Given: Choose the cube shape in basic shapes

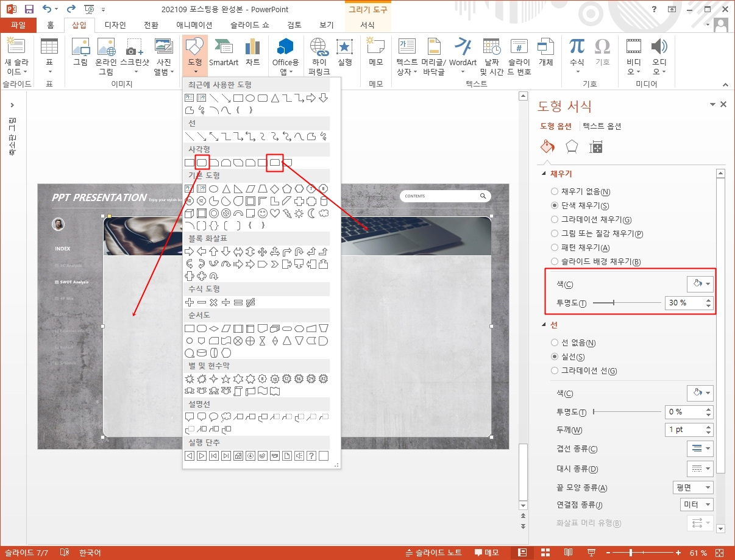Looking at the screenshot, I should (189, 213).
